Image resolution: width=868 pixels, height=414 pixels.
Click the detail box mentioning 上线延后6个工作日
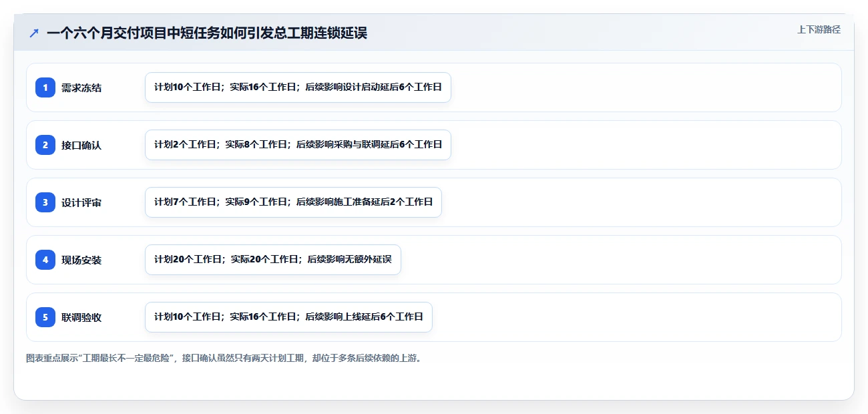click(288, 317)
